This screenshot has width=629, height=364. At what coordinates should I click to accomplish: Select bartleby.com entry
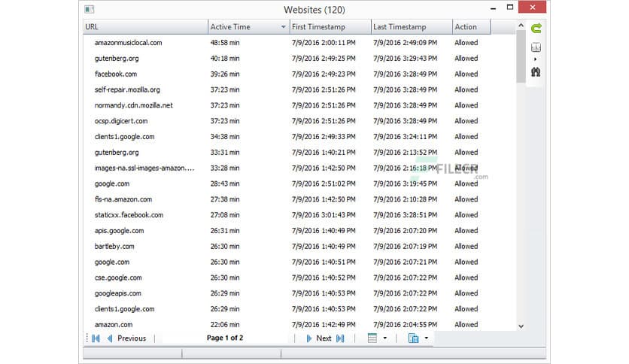coord(114,247)
